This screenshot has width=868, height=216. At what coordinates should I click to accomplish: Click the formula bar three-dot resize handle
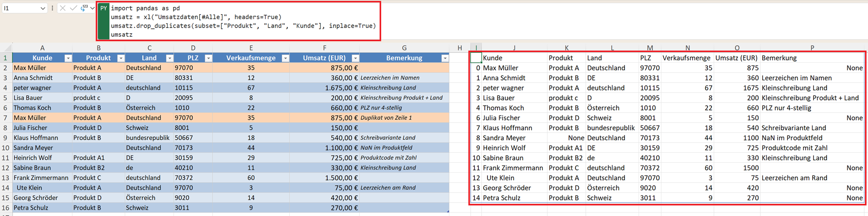click(52, 8)
